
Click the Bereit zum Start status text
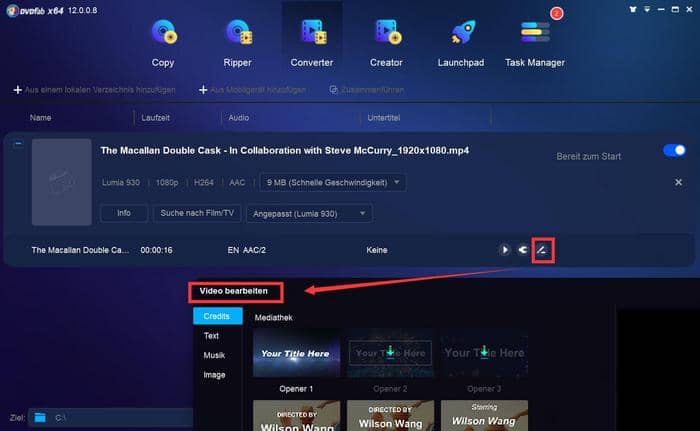pos(588,156)
